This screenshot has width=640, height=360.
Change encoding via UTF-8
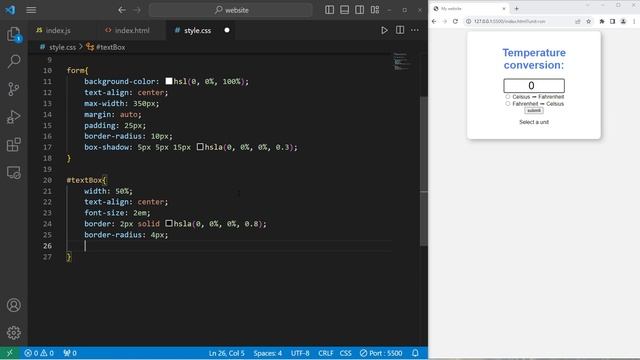pyautogui.click(x=300, y=353)
